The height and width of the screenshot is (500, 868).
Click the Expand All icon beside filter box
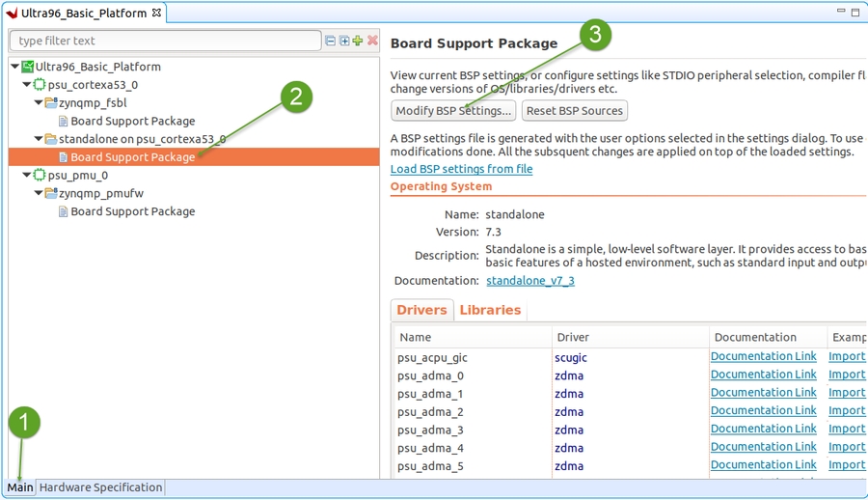click(344, 41)
